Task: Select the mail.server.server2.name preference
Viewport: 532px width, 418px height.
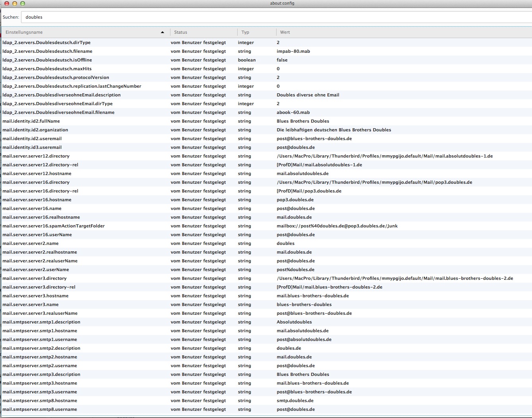Action: pyautogui.click(x=31, y=243)
